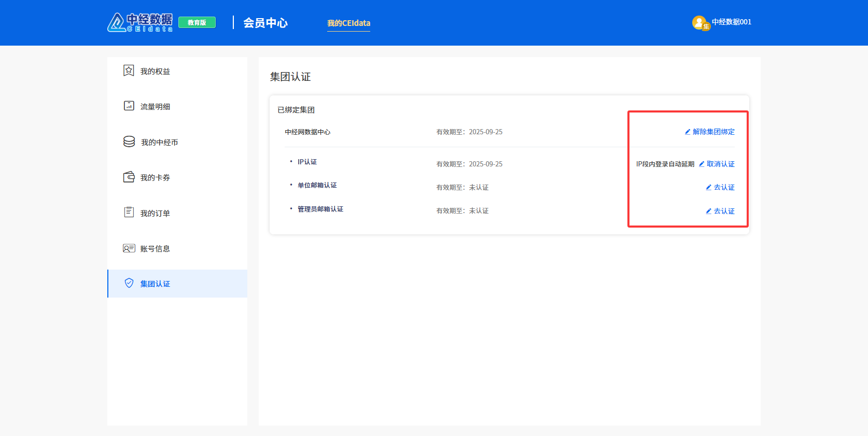The image size is (868, 436).
Task: Select 我的订单 from the sidebar
Action: coord(155,214)
